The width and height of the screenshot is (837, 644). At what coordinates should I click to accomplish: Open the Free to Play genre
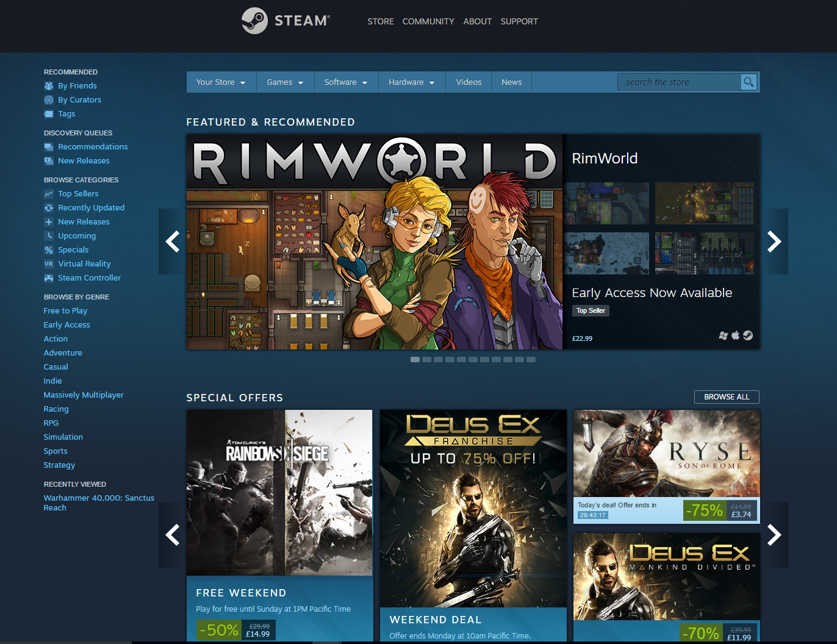tap(65, 311)
